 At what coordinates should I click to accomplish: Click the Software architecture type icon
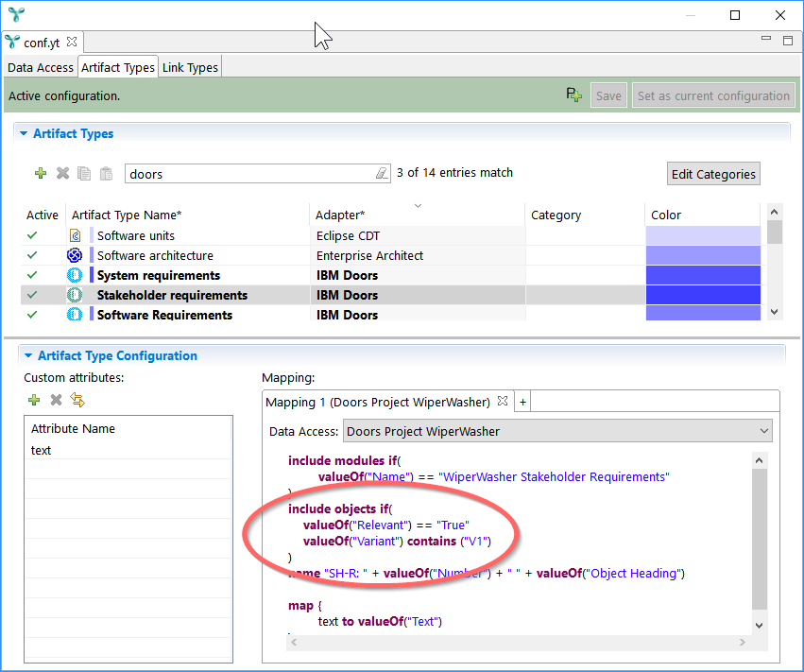(75, 255)
